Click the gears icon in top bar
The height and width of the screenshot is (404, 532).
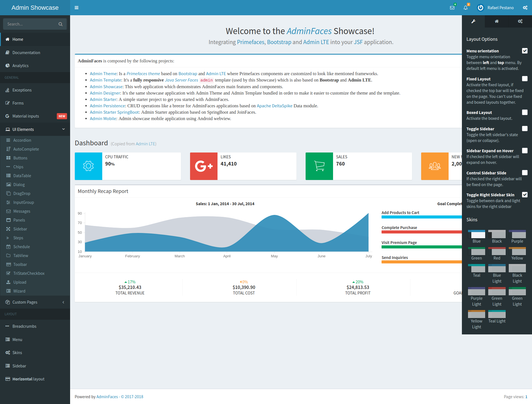(x=525, y=8)
